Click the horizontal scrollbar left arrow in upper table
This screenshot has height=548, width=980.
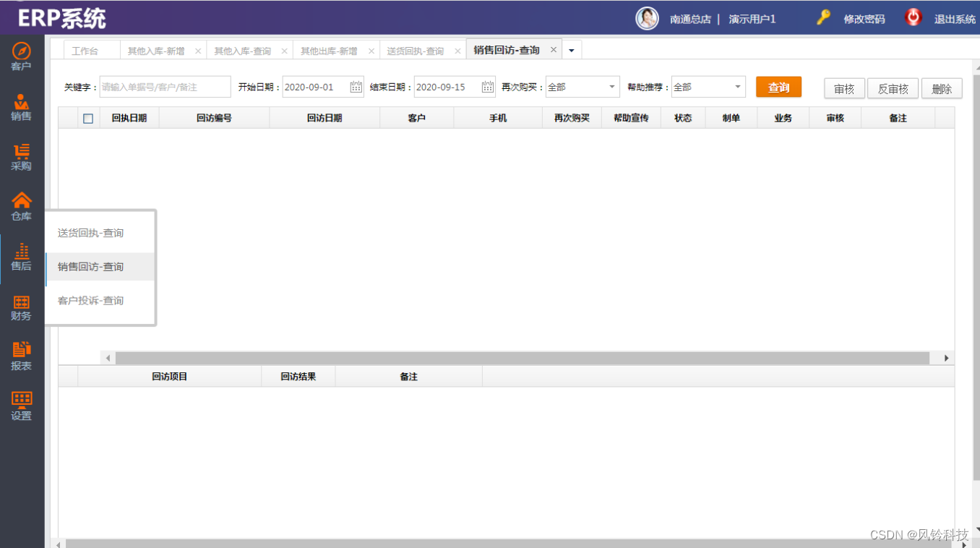(x=108, y=358)
